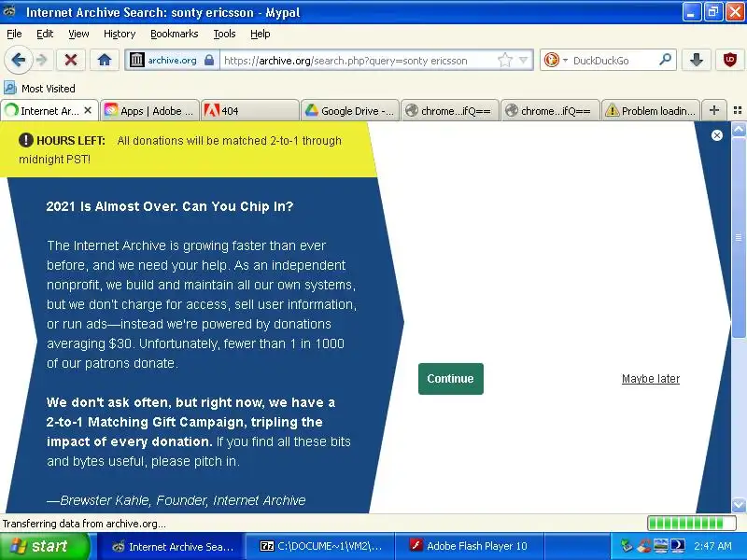Click the page loading progress bar

point(692,524)
